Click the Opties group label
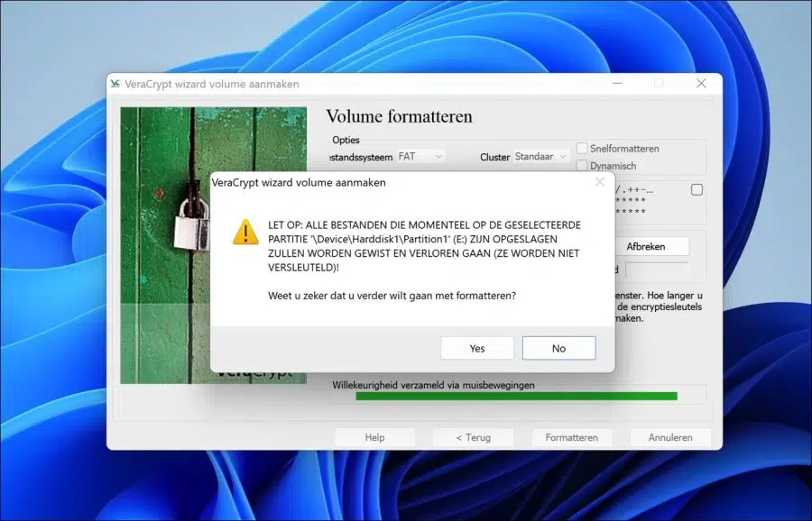The image size is (812, 521). (346, 140)
